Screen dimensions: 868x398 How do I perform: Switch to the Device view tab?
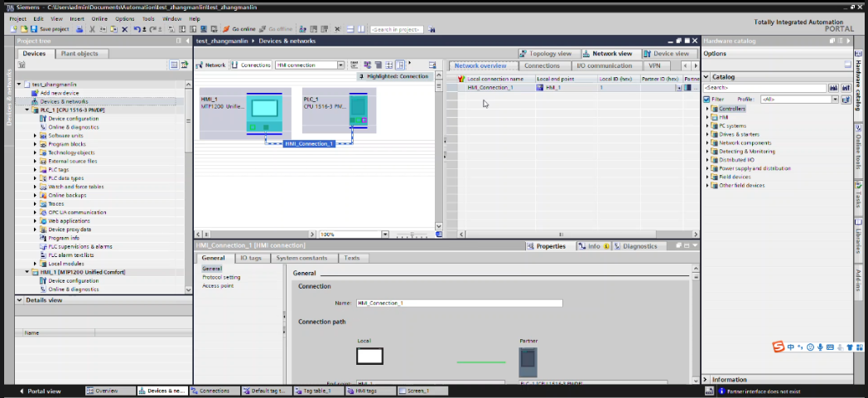667,54
